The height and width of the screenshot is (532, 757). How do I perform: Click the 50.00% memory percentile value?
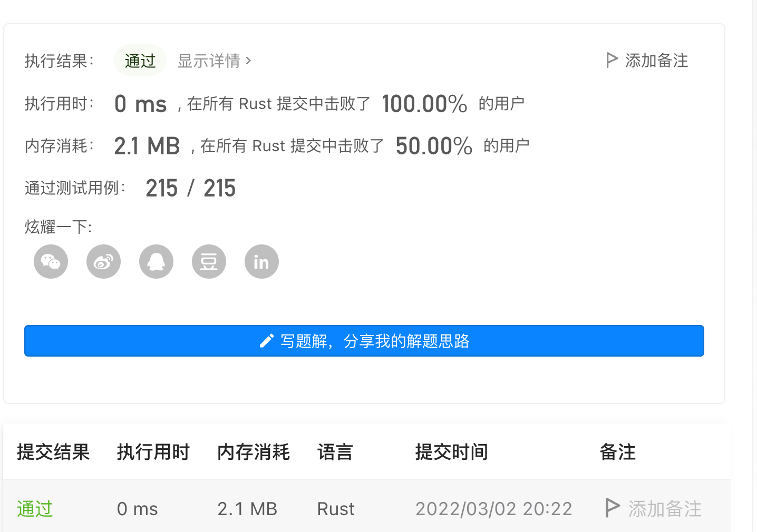434,146
